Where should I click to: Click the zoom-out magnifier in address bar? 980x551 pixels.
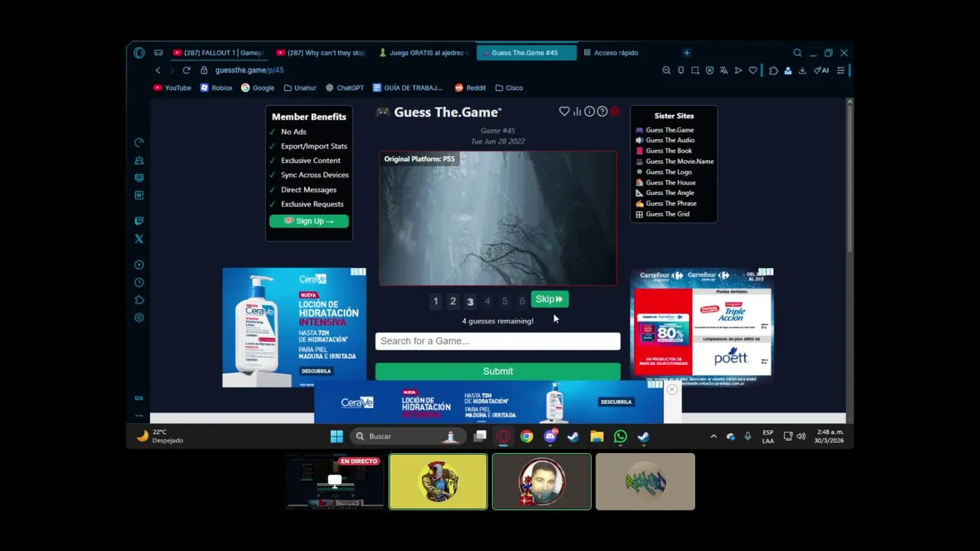click(666, 70)
